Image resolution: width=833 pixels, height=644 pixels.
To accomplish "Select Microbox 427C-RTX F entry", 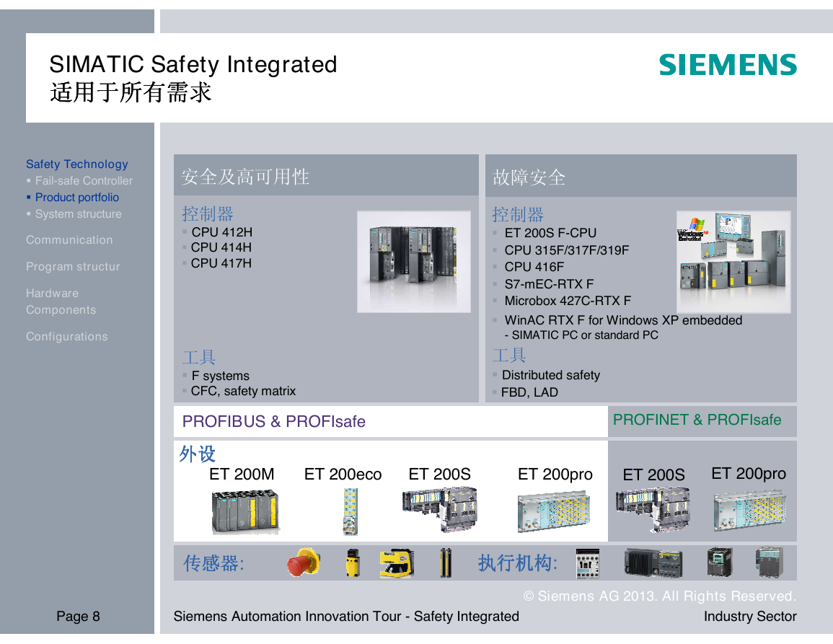I will [568, 301].
